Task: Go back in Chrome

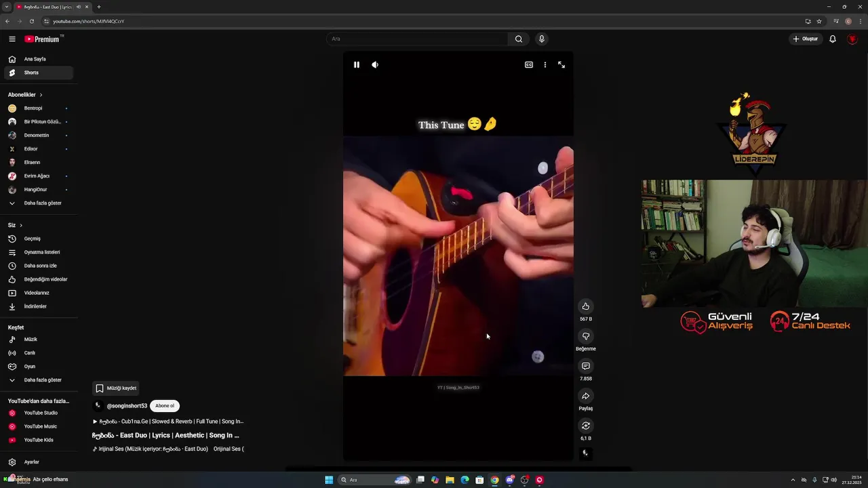Action: 7,21
